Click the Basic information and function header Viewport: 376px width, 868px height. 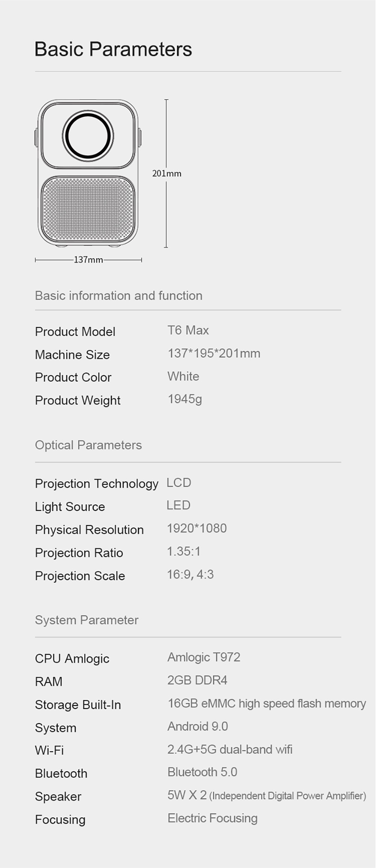[118, 296]
